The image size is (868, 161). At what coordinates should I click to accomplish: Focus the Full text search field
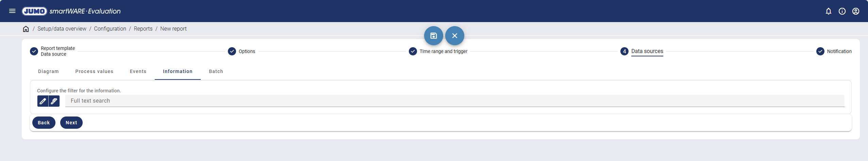[454, 101]
